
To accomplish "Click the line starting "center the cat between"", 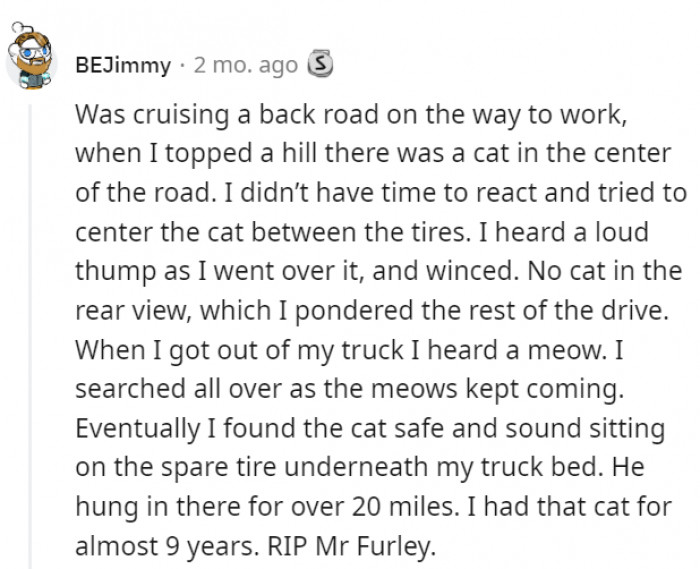I will point(362,232).
